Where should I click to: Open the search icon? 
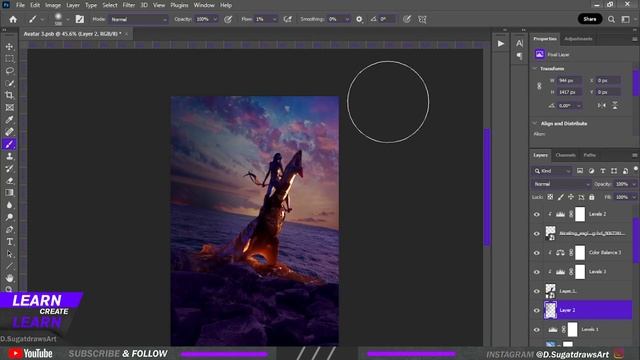[x=611, y=19]
